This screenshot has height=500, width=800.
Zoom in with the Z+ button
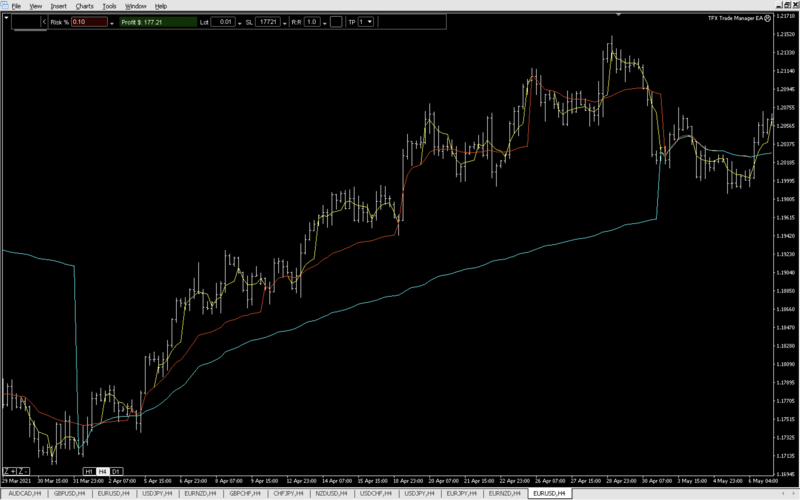tap(10, 471)
